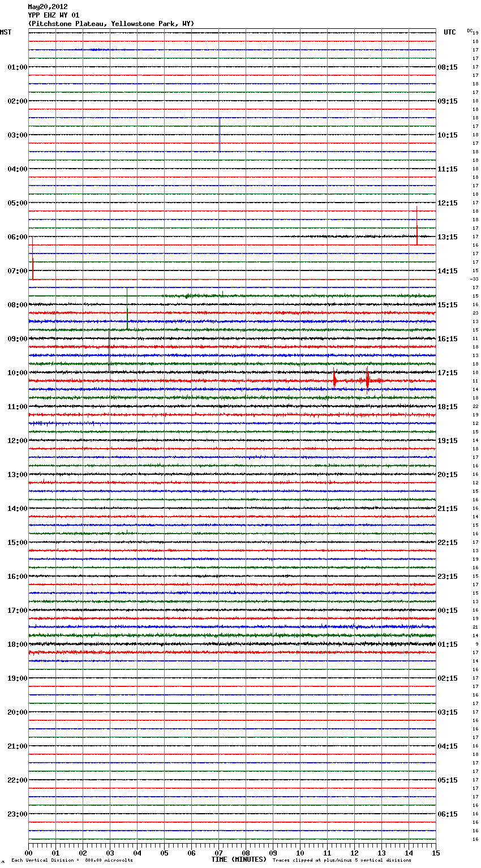Image resolution: width=481 pixels, height=868 pixels.
Task: Click the 00:15 UTC time label
Action: click(448, 611)
